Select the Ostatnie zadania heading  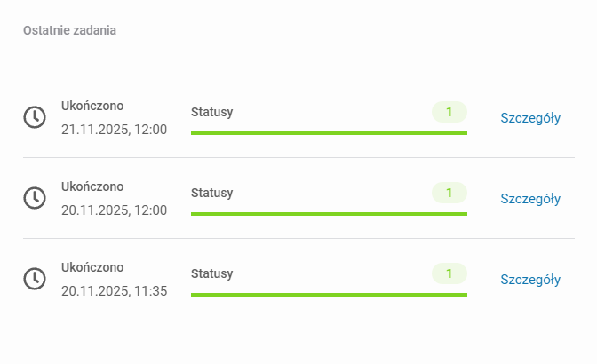(70, 30)
